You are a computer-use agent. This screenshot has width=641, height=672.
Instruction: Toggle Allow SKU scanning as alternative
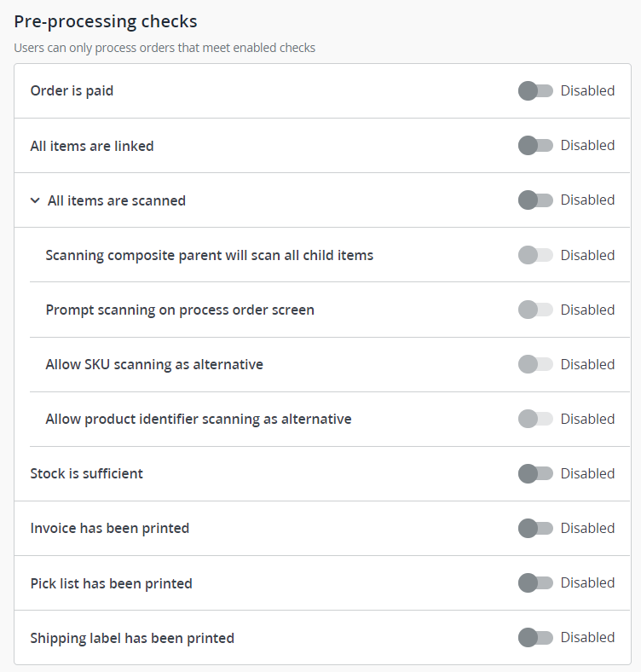(535, 364)
